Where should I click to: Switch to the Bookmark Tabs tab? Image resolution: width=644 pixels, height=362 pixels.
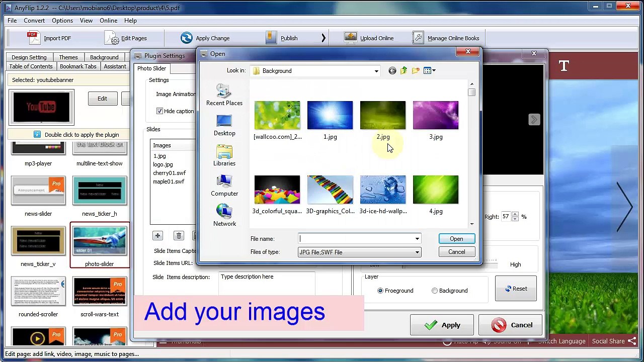(78, 66)
